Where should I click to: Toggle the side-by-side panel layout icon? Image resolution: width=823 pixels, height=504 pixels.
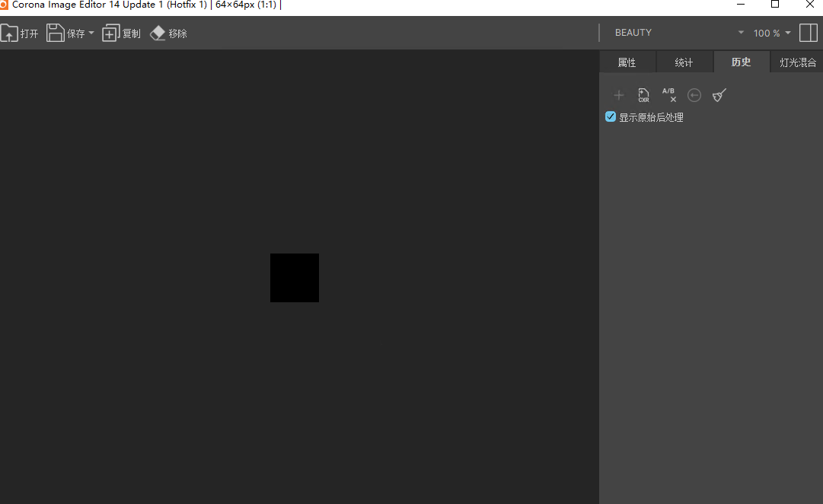click(809, 33)
